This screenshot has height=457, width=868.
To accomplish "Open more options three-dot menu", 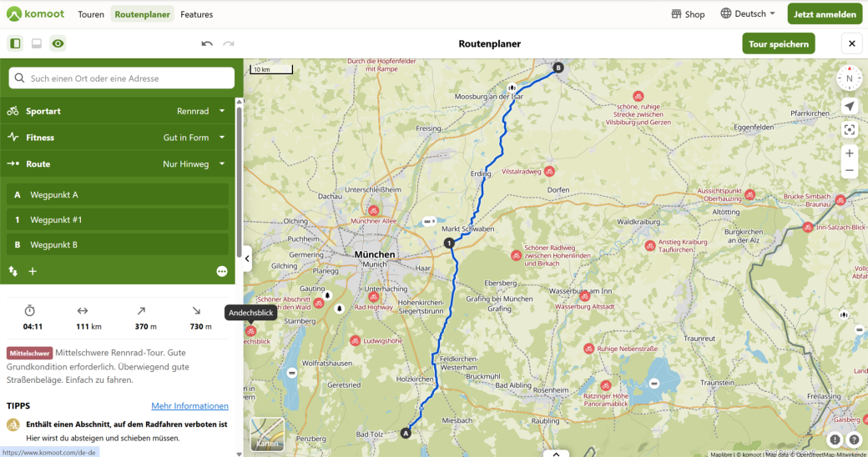I will (x=222, y=271).
